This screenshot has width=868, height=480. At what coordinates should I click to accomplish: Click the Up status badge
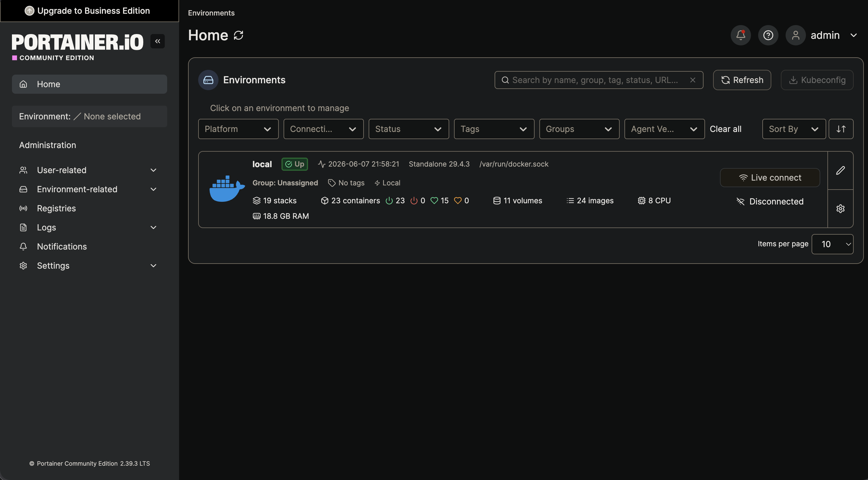[x=295, y=164]
